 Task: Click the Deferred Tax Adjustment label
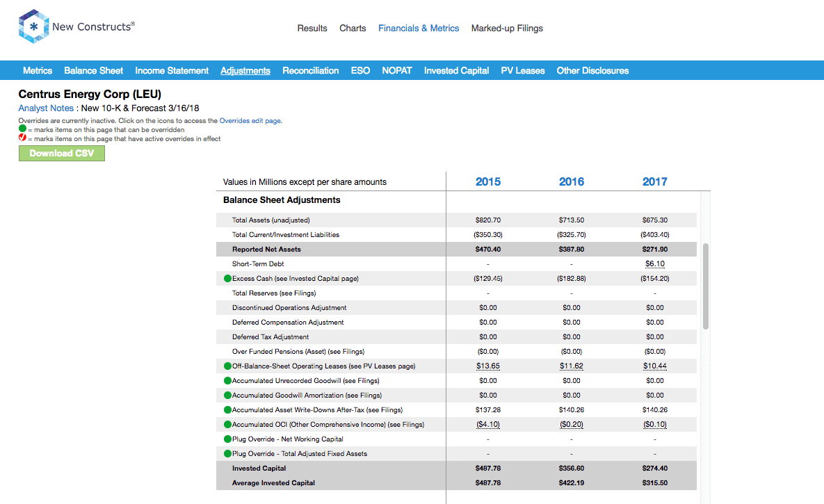tap(270, 337)
